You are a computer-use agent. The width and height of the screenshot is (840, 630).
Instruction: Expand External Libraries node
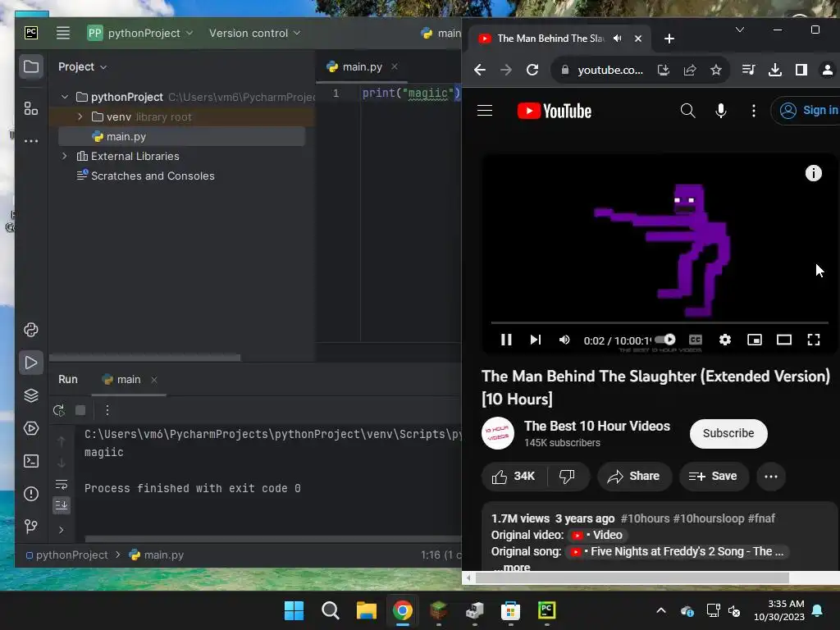[65, 156]
